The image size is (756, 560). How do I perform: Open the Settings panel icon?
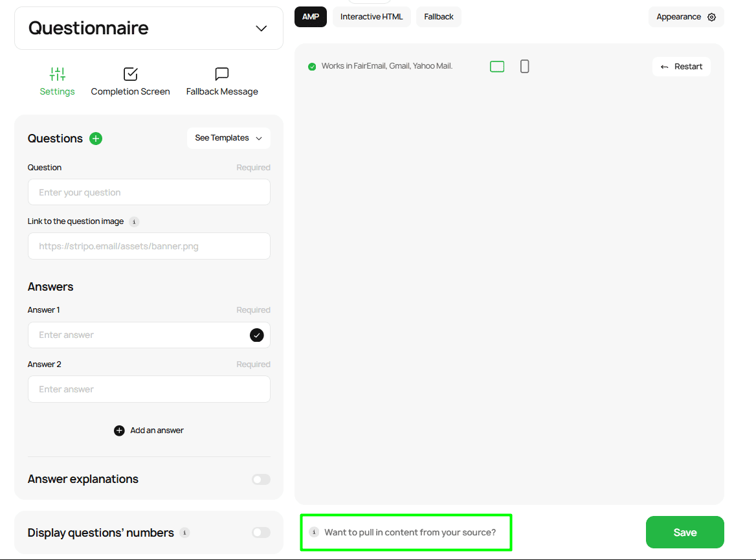click(57, 73)
